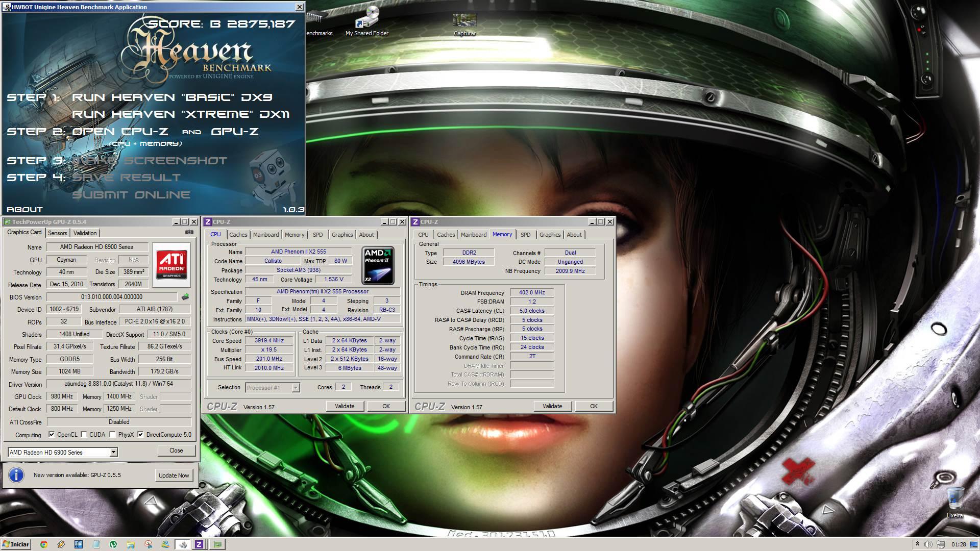This screenshot has height=551, width=980.
Task: Click Close button in GPU-Z
Action: (176, 450)
